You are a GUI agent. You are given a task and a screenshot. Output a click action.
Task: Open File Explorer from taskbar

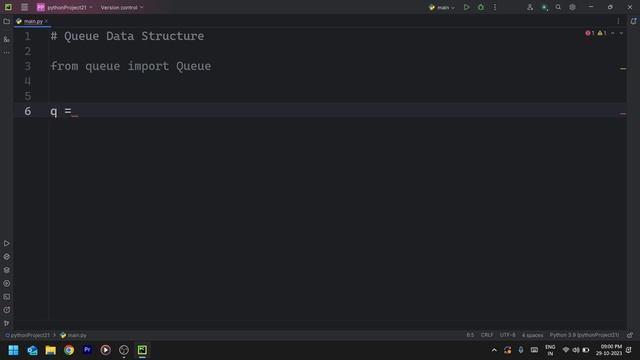click(x=51, y=350)
